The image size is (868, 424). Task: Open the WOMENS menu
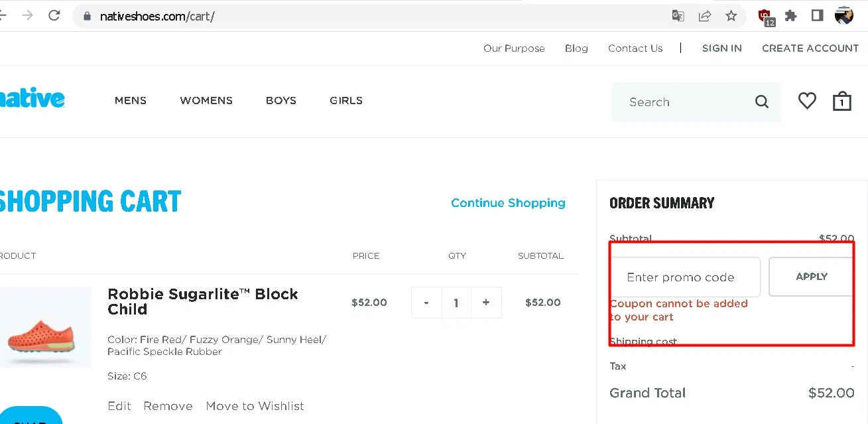click(x=206, y=101)
